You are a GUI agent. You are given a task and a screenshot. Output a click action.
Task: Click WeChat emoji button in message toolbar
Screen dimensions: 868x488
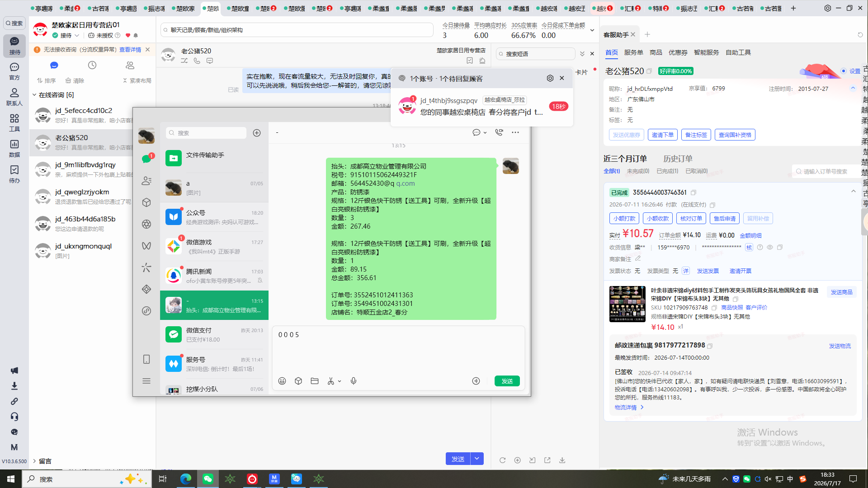(x=282, y=381)
